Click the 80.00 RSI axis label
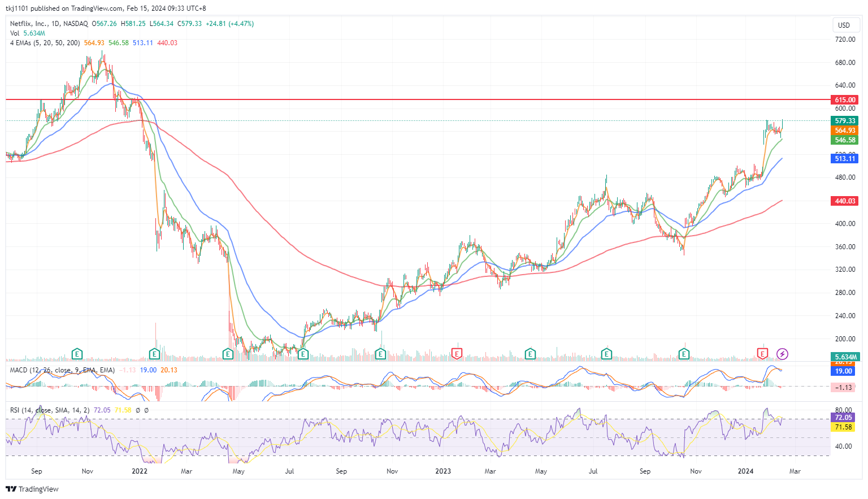Image resolution: width=868 pixels, height=499 pixels. (x=844, y=410)
